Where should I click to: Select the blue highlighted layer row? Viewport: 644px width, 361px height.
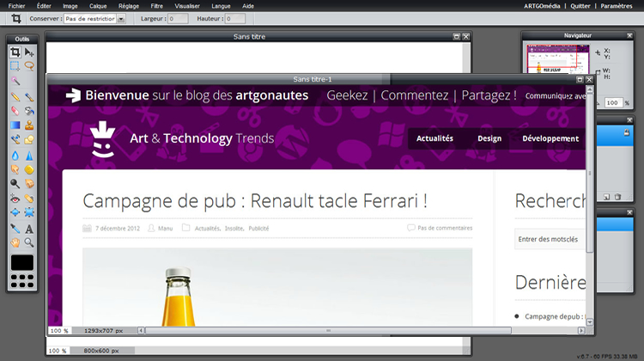coord(615,136)
